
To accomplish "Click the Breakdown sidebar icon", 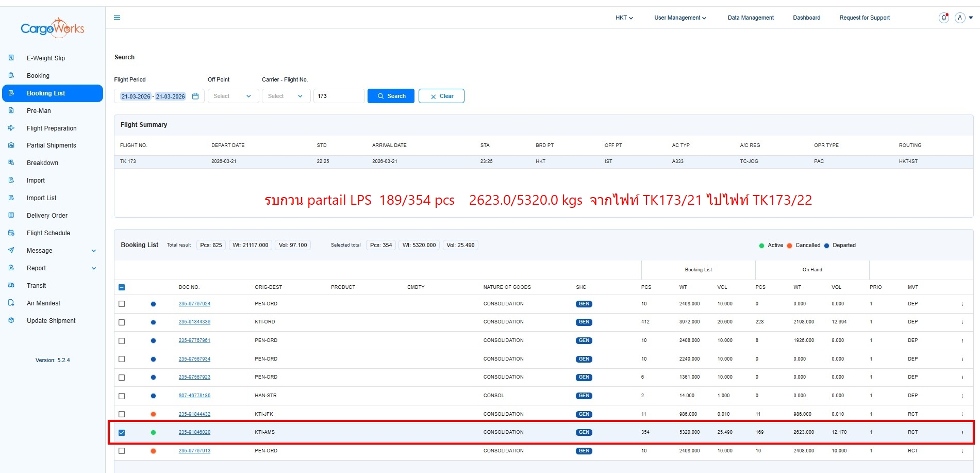I will pyautogui.click(x=11, y=163).
